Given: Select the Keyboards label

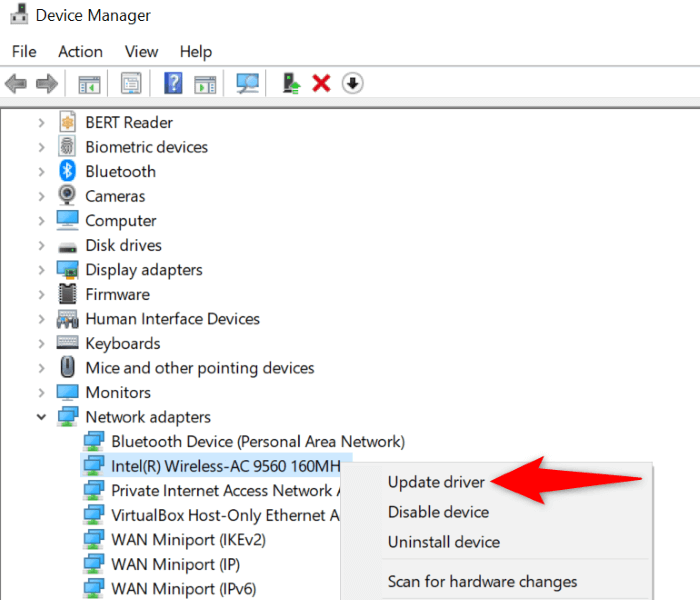Looking at the screenshot, I should tap(123, 343).
